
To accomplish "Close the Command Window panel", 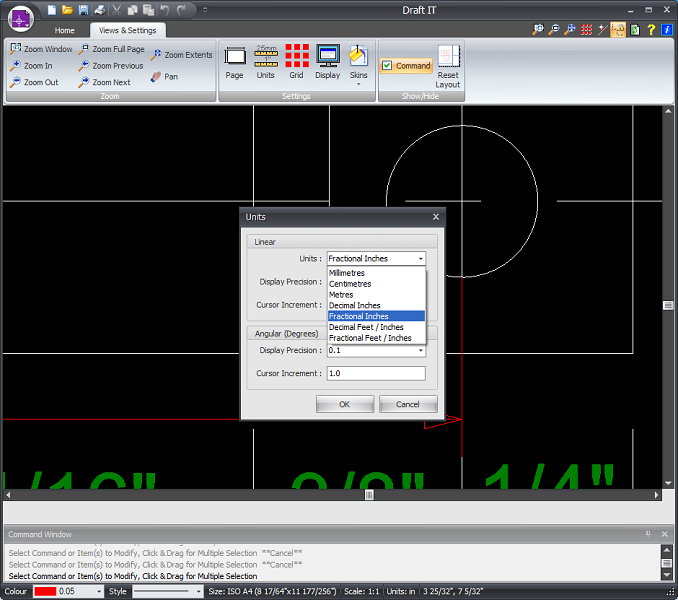I will coord(665,534).
